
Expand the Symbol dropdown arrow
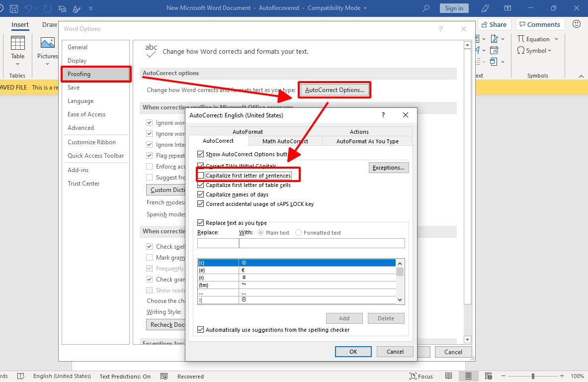point(549,51)
